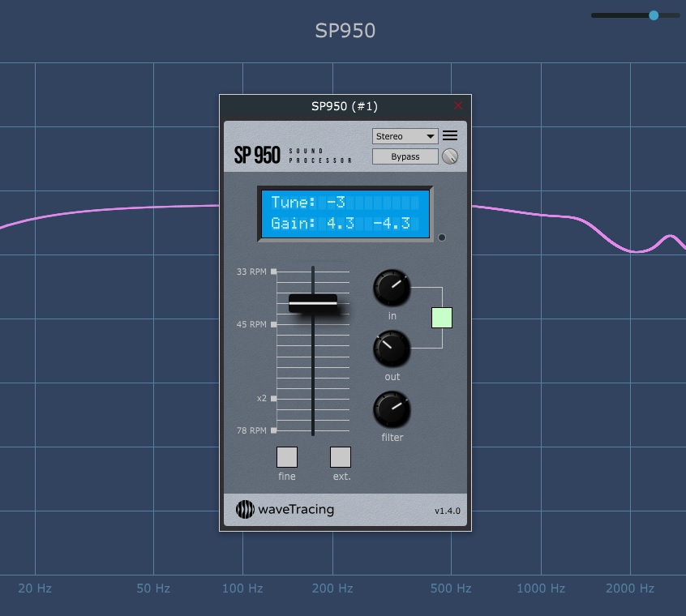Click the blue slider handle at top right
The width and height of the screenshot is (686, 616).
click(654, 15)
